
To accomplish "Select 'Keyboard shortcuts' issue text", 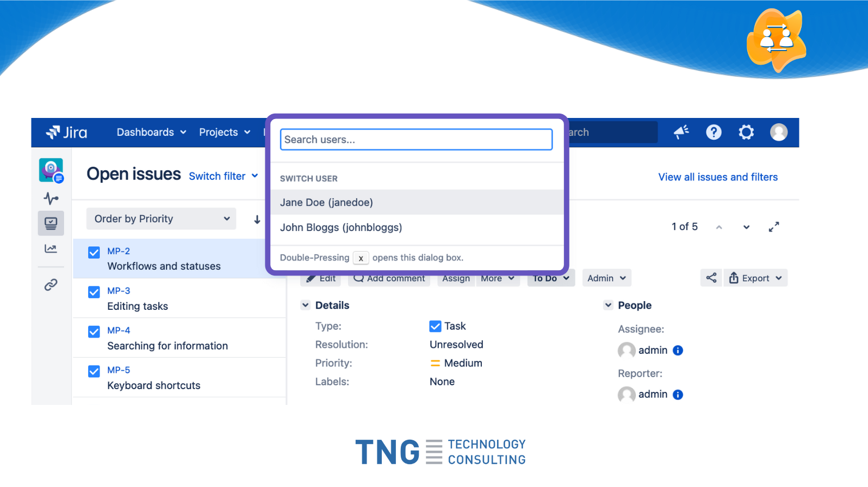I will (x=154, y=385).
